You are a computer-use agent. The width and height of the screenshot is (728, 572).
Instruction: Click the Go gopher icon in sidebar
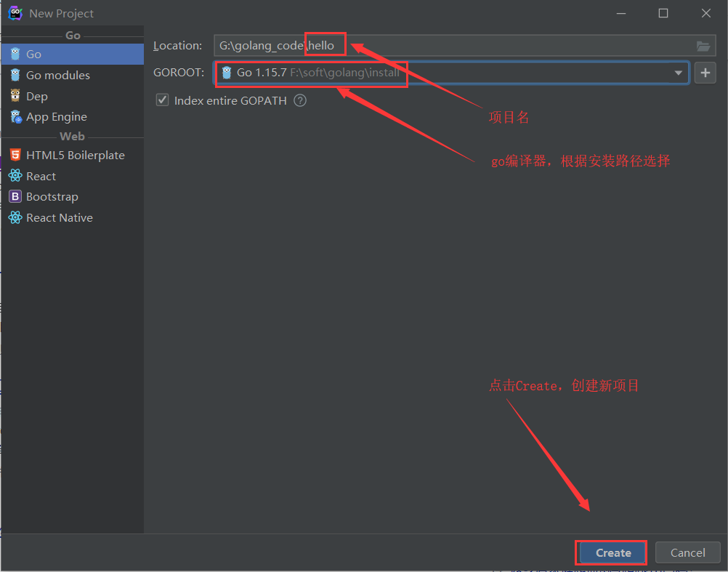[x=15, y=55]
